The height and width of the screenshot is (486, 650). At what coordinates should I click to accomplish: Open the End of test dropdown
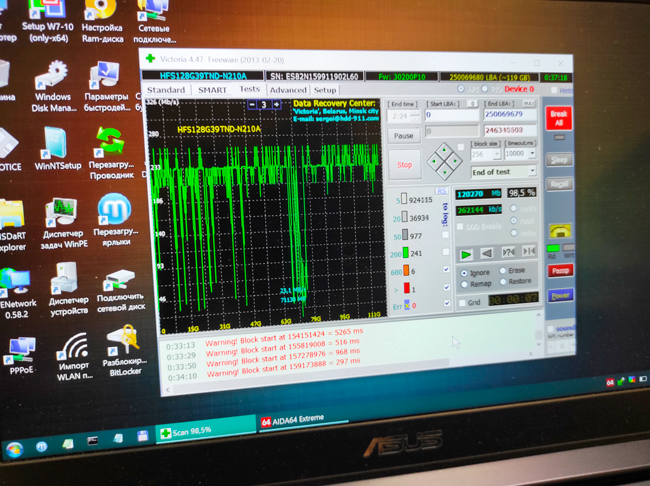[503, 170]
